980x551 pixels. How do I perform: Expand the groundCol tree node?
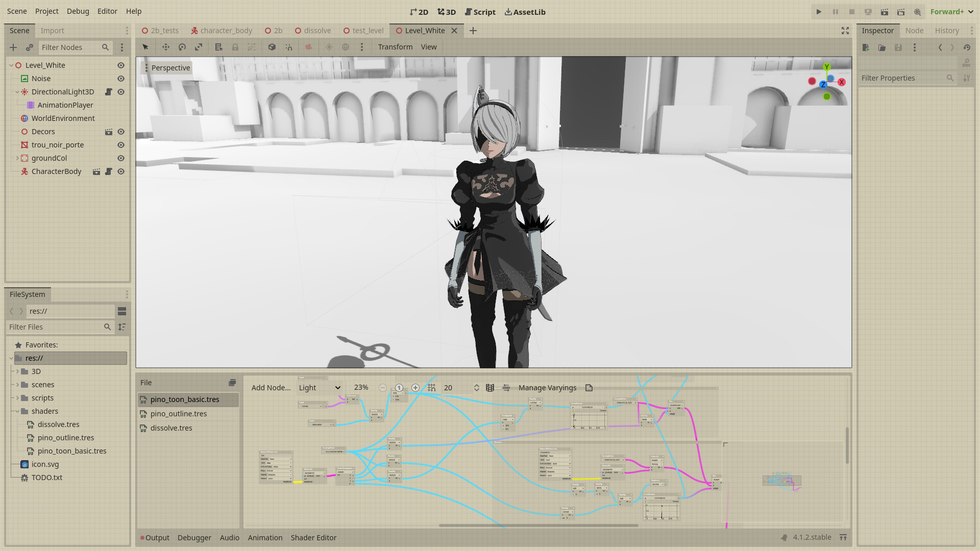(x=17, y=158)
